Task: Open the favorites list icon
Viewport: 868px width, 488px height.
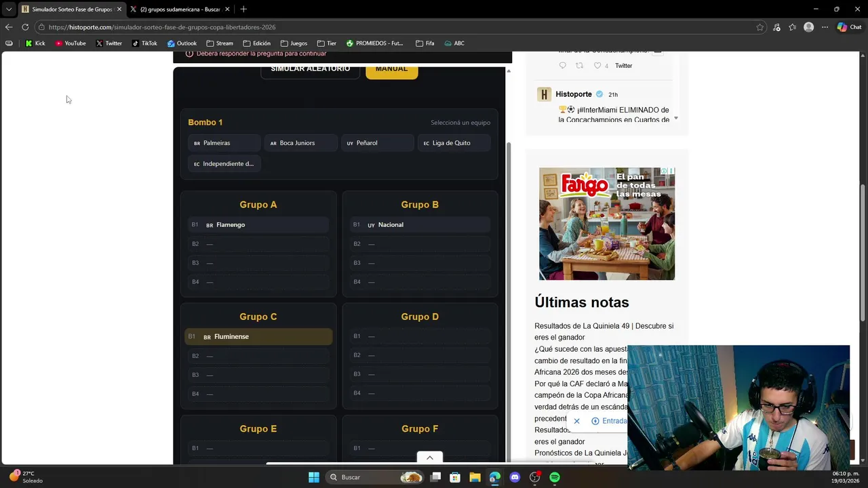Action: pos(792,27)
